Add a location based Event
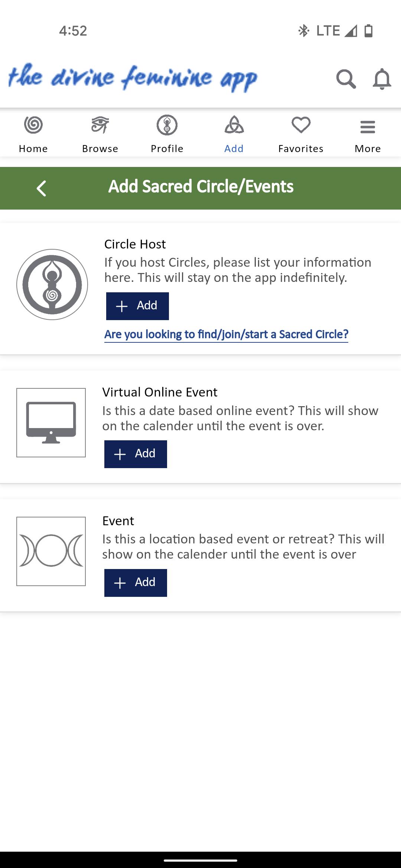The height and width of the screenshot is (868, 401). 136,583
